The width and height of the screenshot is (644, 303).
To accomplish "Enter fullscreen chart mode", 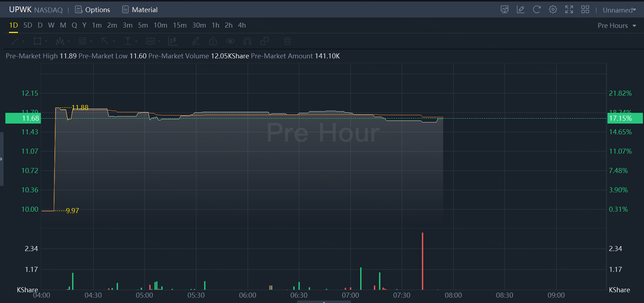I will pyautogui.click(x=569, y=10).
